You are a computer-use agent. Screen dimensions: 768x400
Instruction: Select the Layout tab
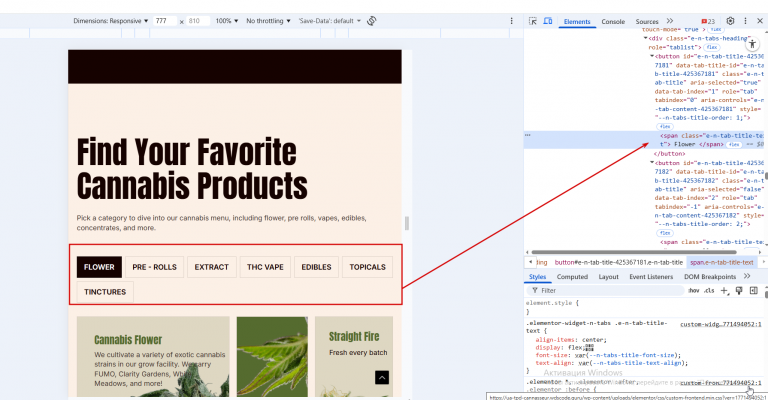[608, 277]
